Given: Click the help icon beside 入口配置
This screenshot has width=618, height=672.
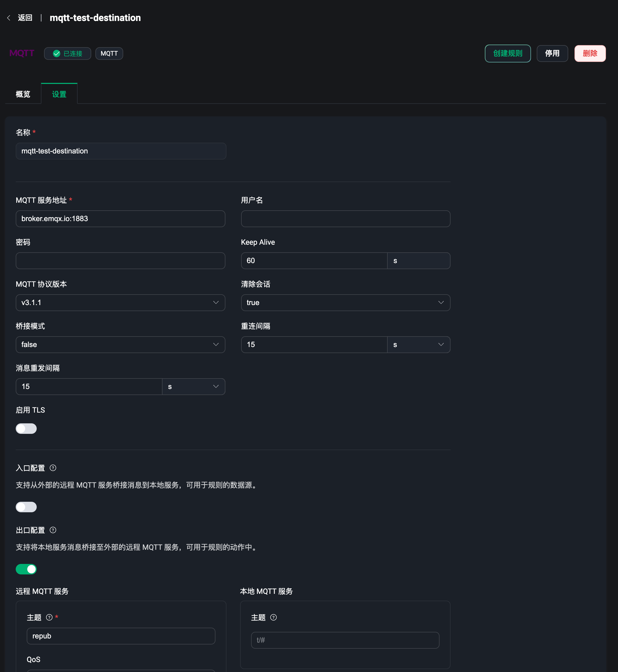Looking at the screenshot, I should [53, 468].
